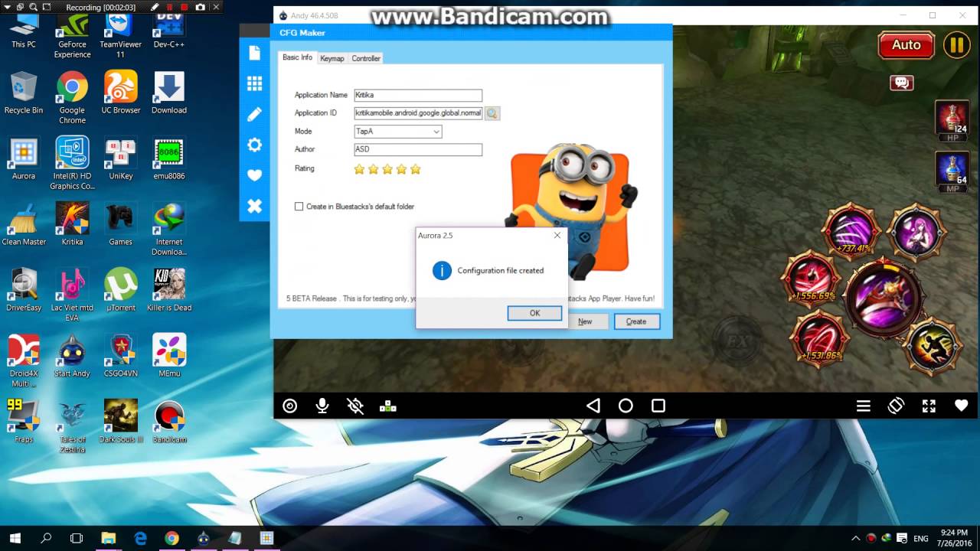Click the X icon in Aurora sidebar
The height and width of the screenshot is (551, 980).
pyautogui.click(x=254, y=206)
